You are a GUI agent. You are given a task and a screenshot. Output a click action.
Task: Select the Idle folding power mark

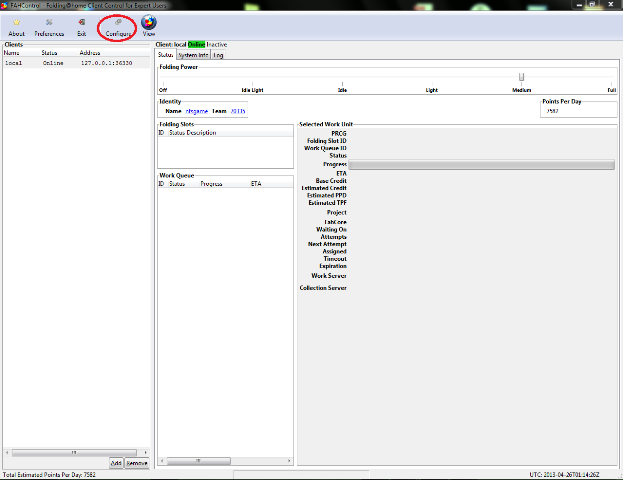click(x=342, y=90)
